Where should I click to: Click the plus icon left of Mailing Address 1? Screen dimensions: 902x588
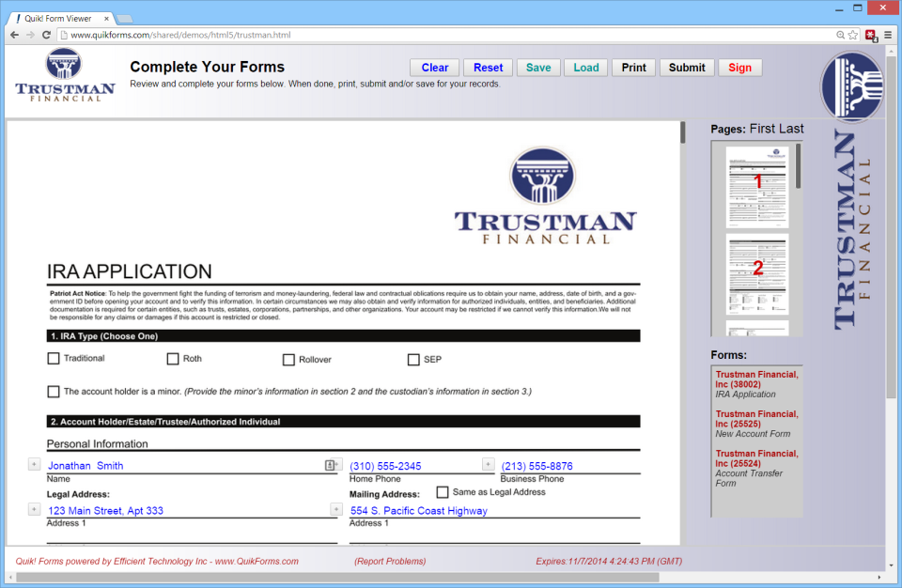[x=336, y=509]
